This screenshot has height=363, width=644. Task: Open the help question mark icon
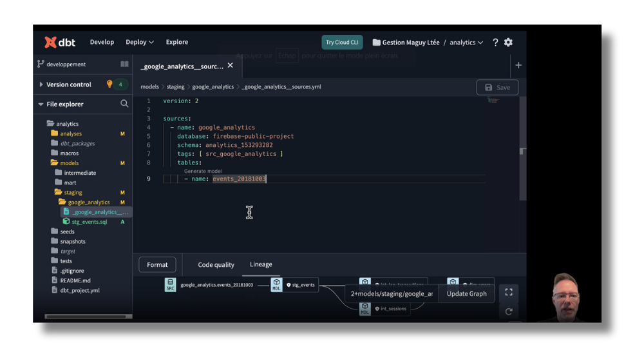point(495,43)
